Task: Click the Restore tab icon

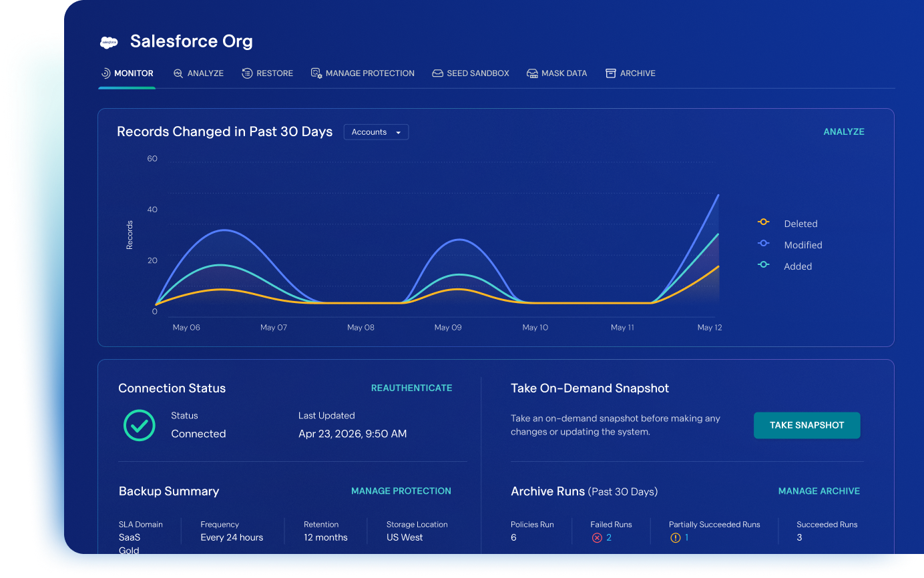Action: [x=247, y=73]
